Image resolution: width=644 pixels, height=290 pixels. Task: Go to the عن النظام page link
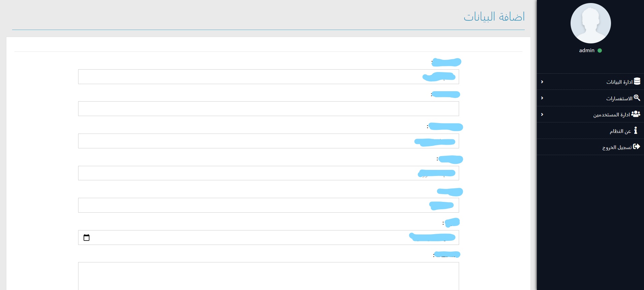coord(620,131)
